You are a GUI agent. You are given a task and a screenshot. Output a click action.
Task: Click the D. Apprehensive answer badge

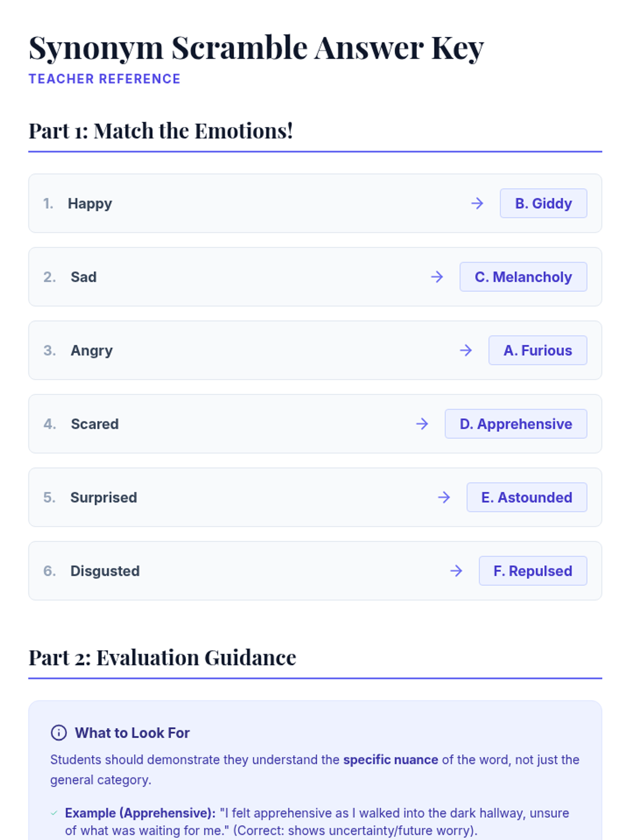(x=516, y=424)
